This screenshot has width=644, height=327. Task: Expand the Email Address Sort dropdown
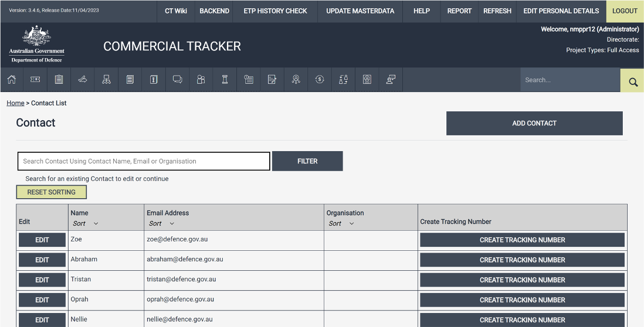pyautogui.click(x=162, y=223)
